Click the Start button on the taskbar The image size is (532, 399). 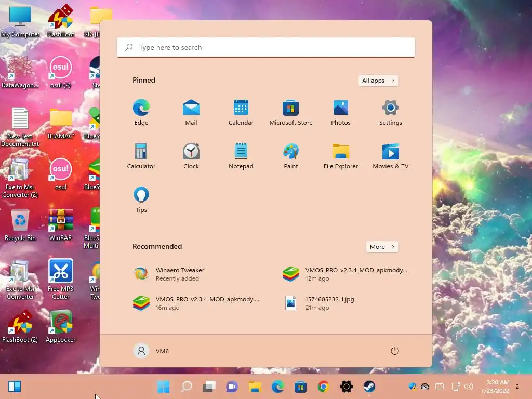pos(164,387)
